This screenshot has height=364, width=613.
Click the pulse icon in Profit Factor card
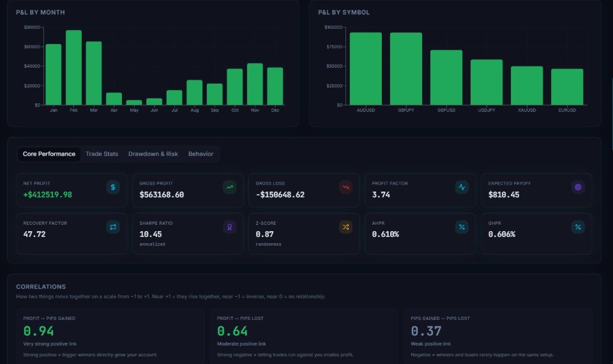pyautogui.click(x=462, y=187)
